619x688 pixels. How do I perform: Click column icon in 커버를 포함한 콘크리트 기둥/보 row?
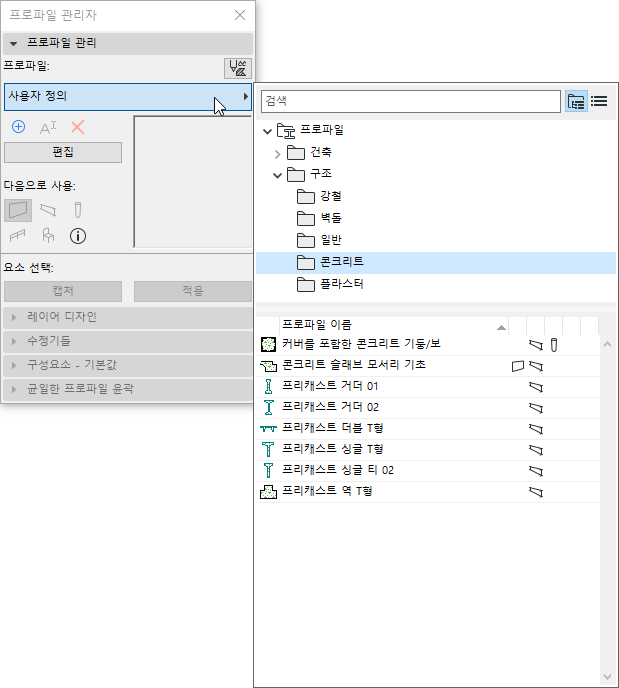tap(554, 345)
